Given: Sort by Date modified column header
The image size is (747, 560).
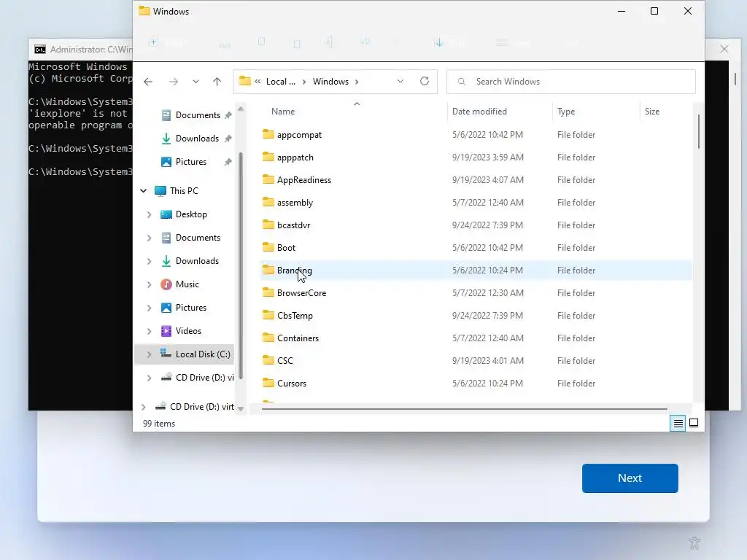Looking at the screenshot, I should pos(479,112).
